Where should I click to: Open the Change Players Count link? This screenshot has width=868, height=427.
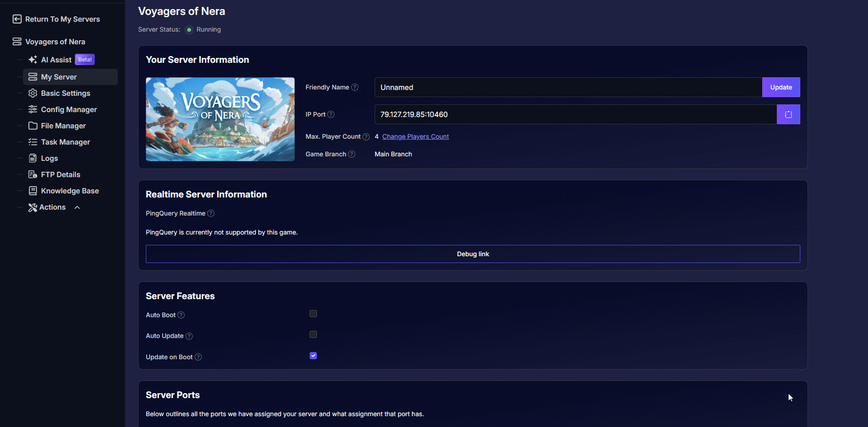tap(415, 136)
